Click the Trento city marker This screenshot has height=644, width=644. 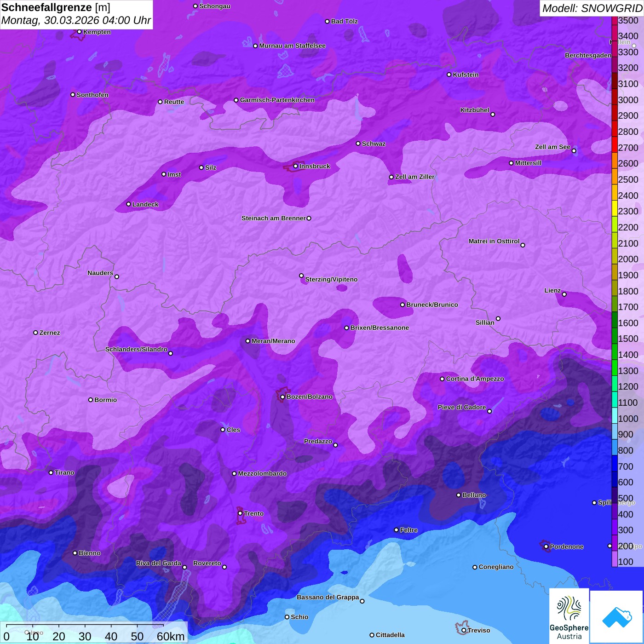tap(240, 513)
